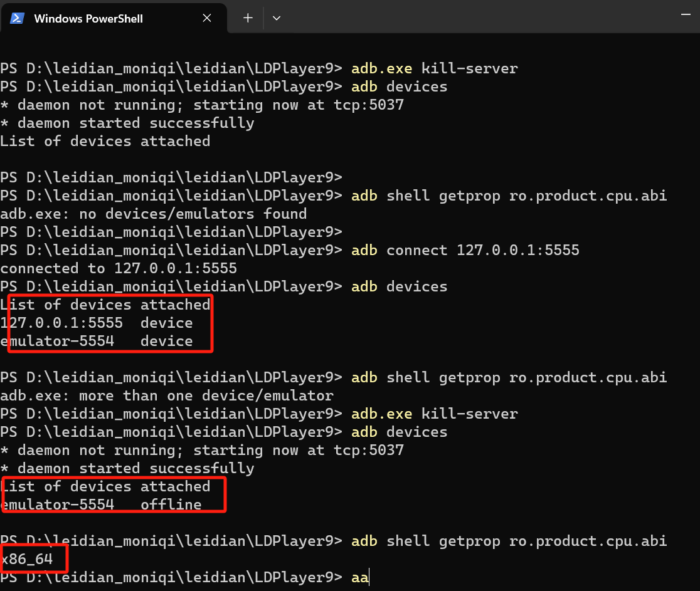The height and width of the screenshot is (591, 700).
Task: Click the '127.0.0.1:5555 device' row
Action: tap(97, 323)
